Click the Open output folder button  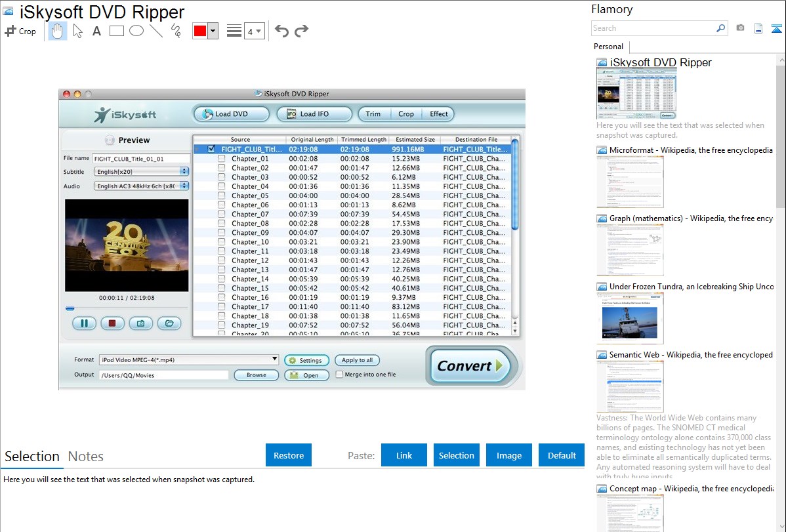[306, 375]
